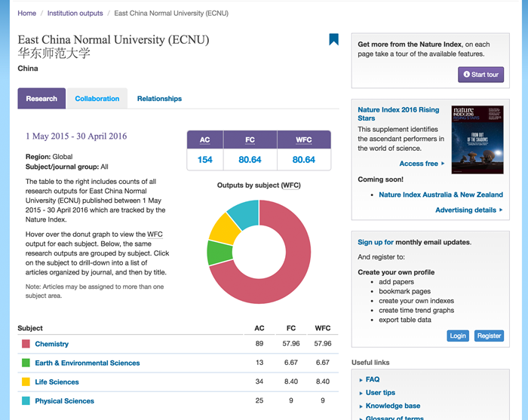Click the teal Physical Sciences legend square
Screen dimensions: 528x420
[26, 400]
